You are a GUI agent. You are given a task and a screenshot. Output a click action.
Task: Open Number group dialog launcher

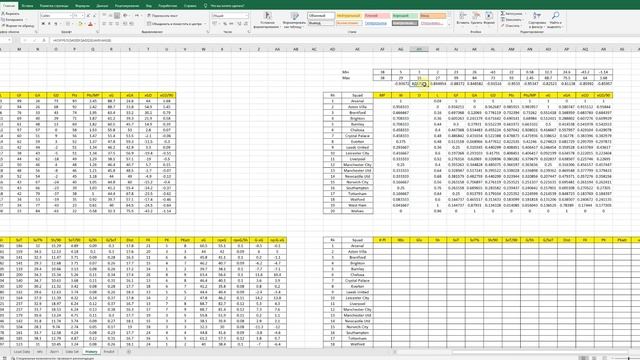249,31
